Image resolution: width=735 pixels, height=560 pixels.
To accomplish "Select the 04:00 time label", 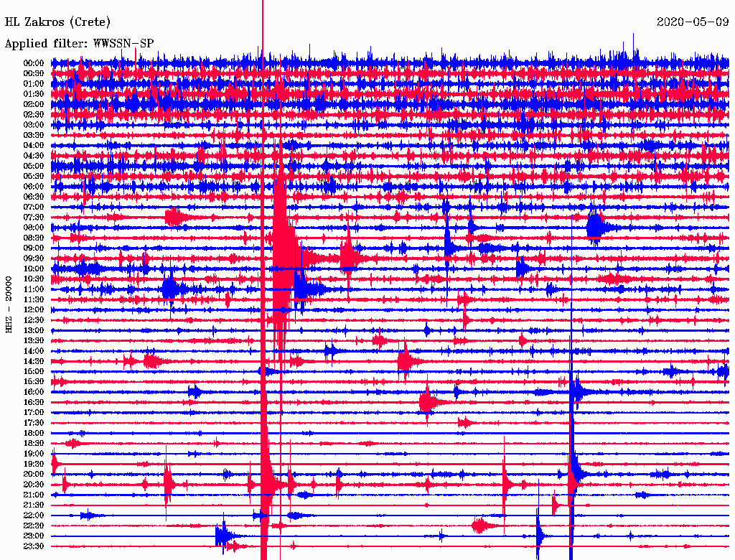I will (34, 146).
